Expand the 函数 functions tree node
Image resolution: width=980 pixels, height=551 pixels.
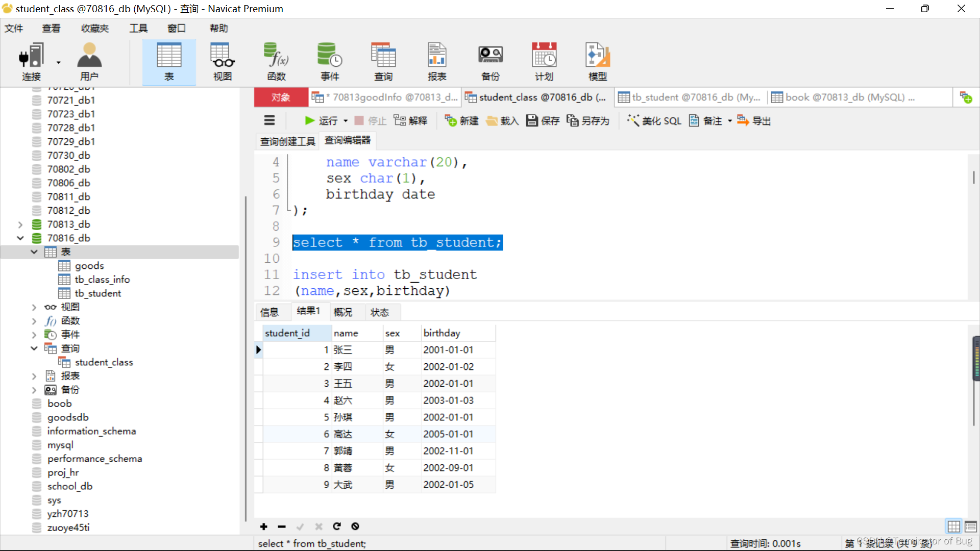click(34, 321)
